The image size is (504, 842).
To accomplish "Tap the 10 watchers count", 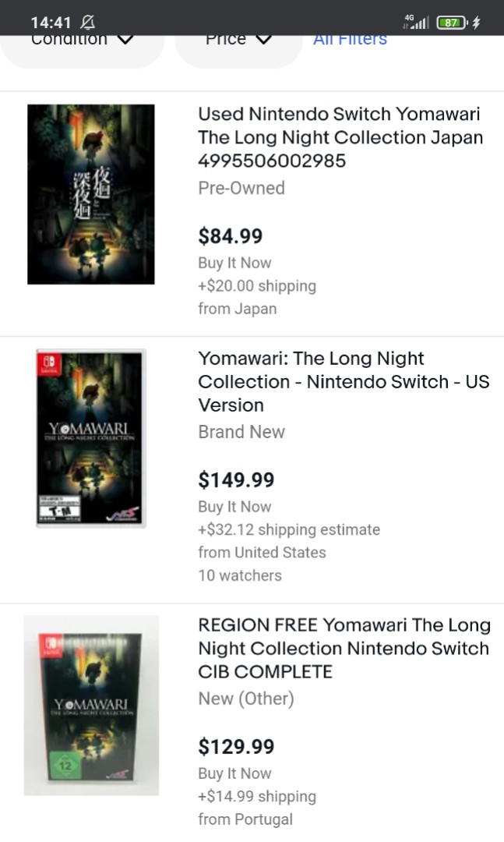I will (240, 575).
